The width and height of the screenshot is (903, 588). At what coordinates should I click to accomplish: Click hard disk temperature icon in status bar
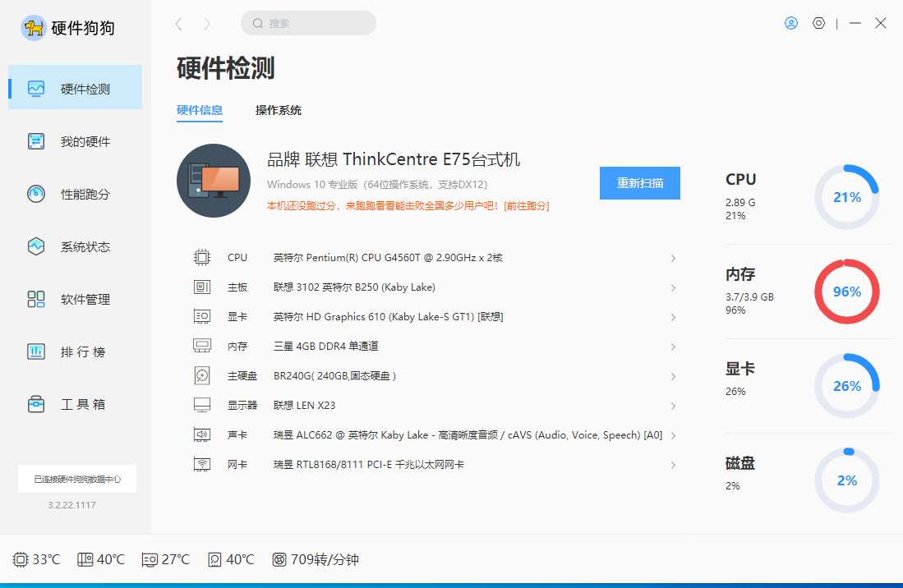click(214, 559)
